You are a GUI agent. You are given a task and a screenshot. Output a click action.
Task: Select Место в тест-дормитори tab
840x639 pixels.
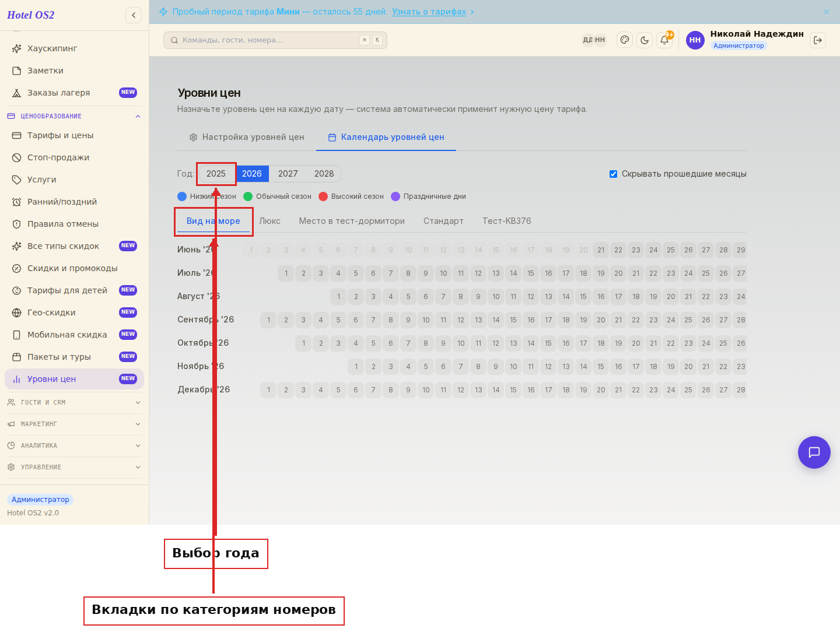[352, 221]
